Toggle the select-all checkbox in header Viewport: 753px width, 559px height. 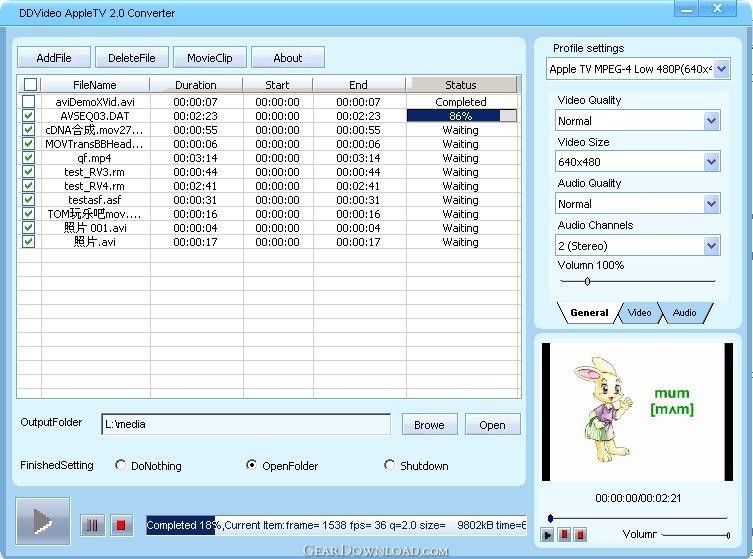30,85
